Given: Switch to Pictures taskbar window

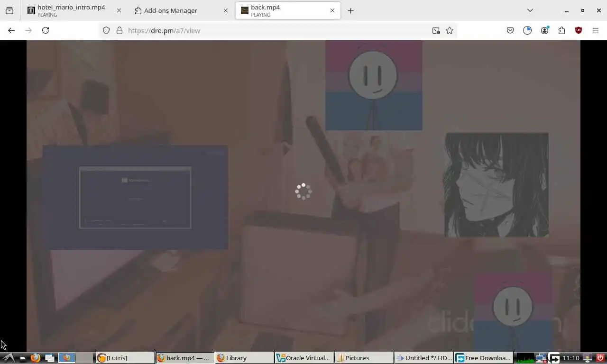Looking at the screenshot, I should coord(364,358).
